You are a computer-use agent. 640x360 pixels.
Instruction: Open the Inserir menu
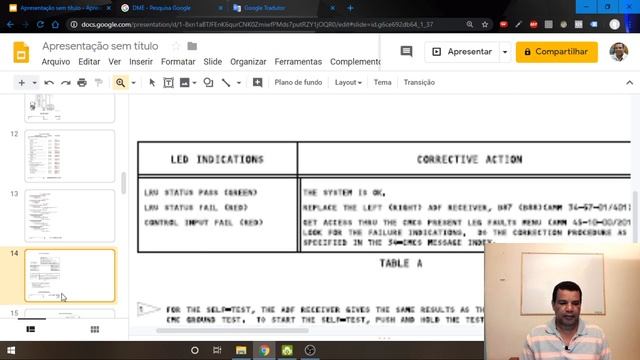click(141, 62)
